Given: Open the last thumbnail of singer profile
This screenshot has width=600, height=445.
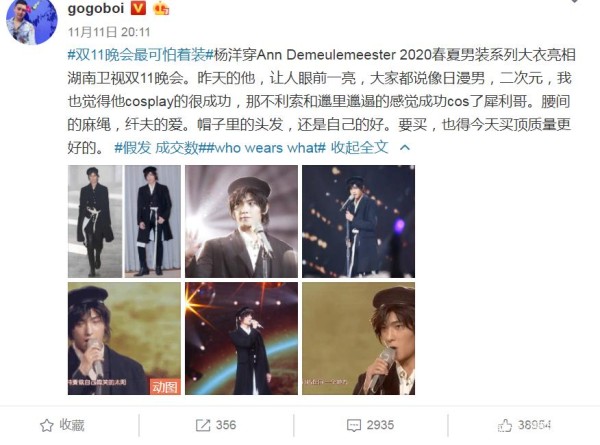Looking at the screenshot, I should point(359,339).
